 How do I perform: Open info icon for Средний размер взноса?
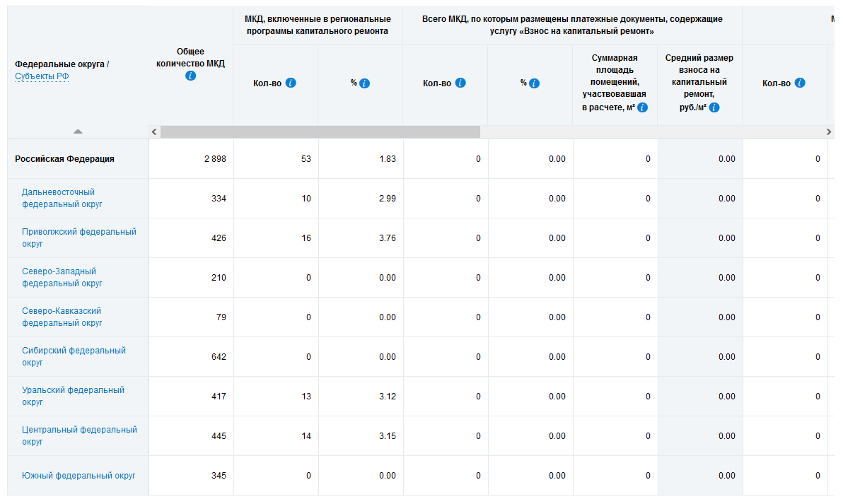(x=714, y=107)
